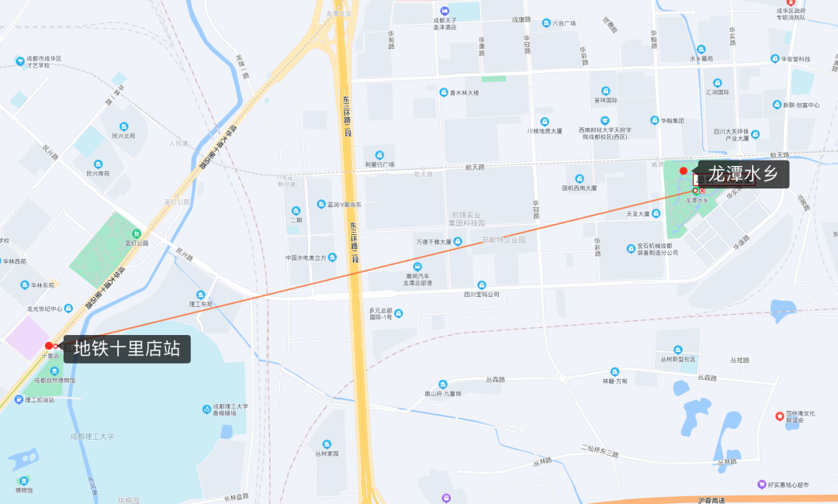The width and height of the screenshot is (838, 504).
Task: Click the 万德千雅大厦 building icon
Action: point(458,242)
